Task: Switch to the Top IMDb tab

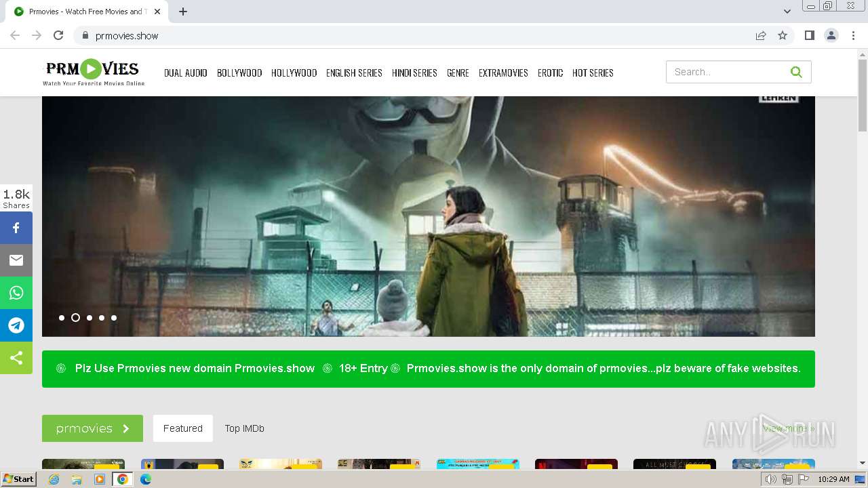Action: 245,428
